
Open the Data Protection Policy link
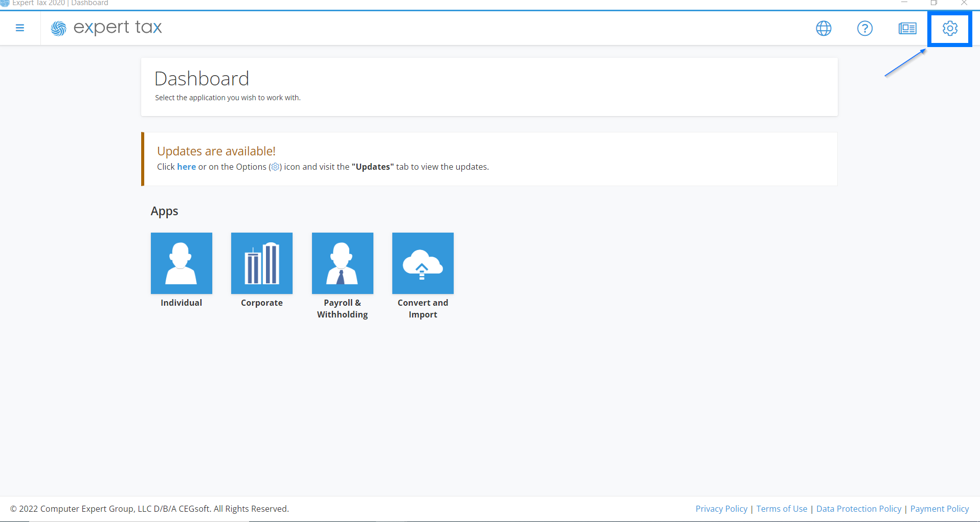pyautogui.click(x=859, y=509)
